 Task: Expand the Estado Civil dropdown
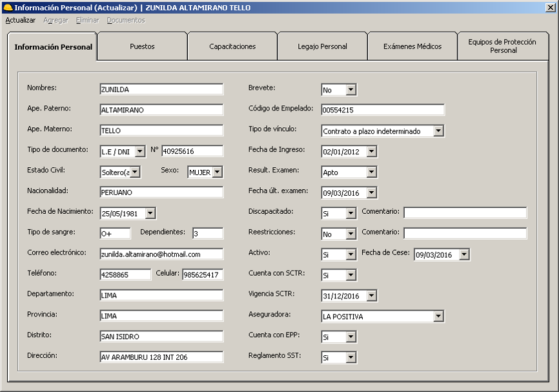(x=136, y=172)
